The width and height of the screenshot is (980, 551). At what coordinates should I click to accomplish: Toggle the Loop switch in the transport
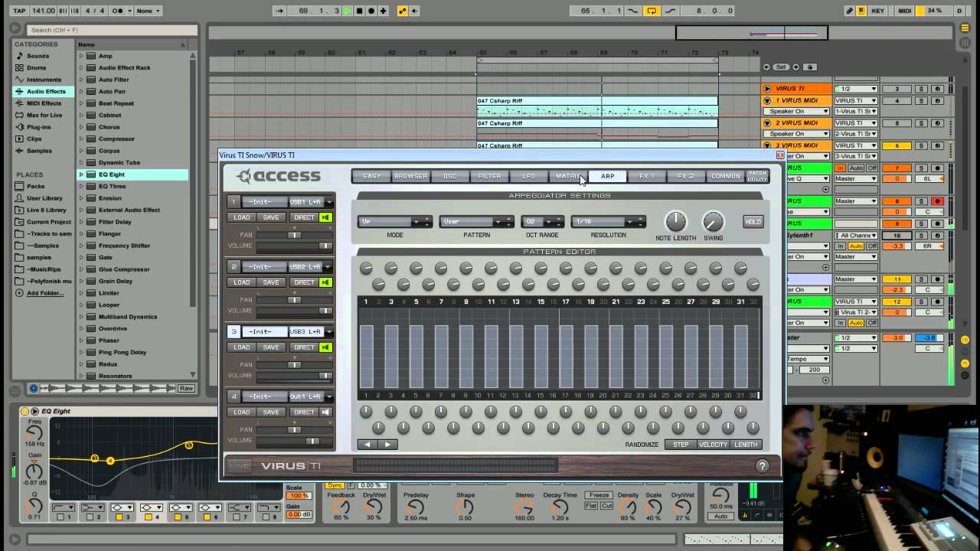[652, 11]
